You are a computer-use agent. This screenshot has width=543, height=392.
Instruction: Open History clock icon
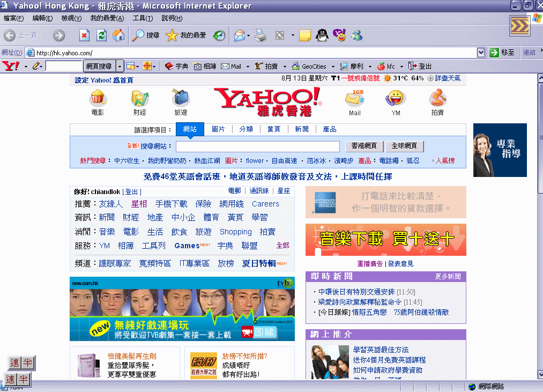219,35
